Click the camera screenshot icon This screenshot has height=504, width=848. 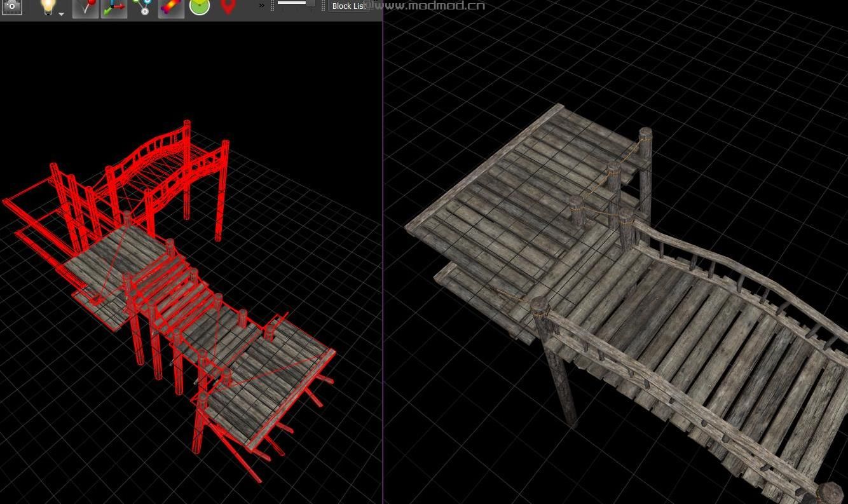[11, 7]
